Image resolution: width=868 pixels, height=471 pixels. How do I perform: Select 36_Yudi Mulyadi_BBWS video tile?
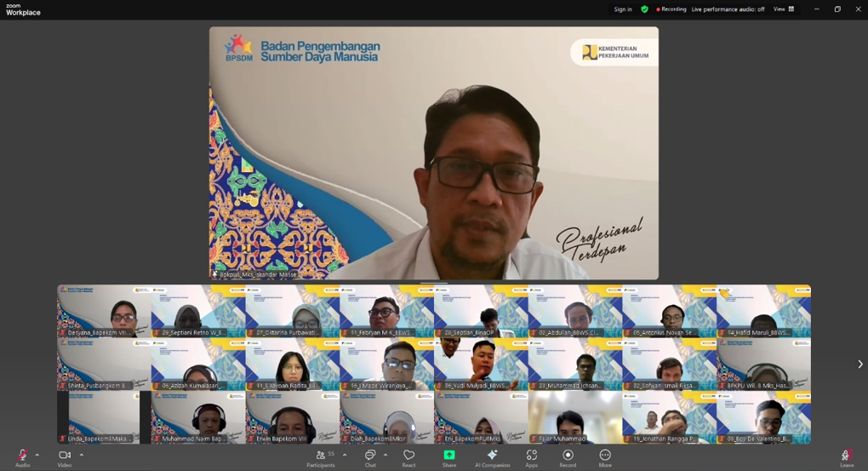(481, 364)
